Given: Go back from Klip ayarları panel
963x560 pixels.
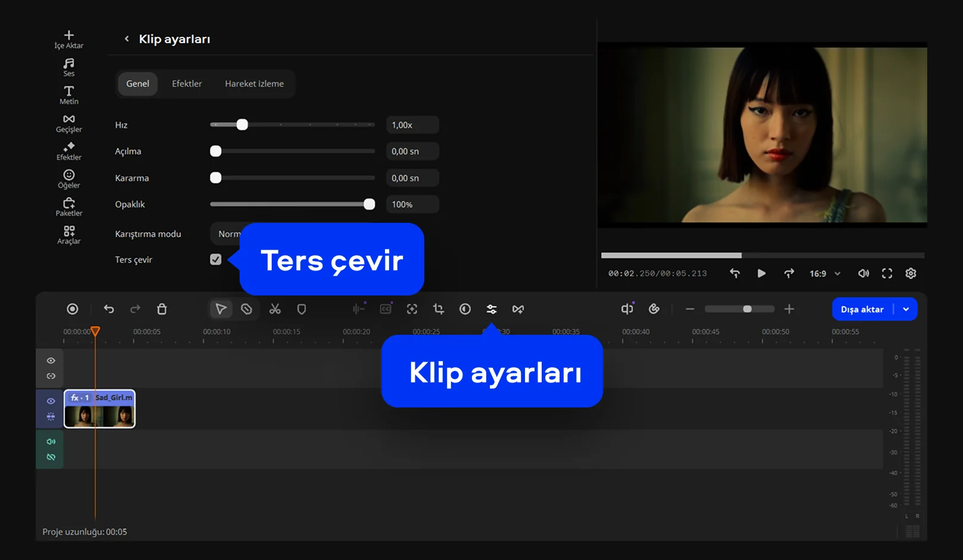Looking at the screenshot, I should coord(126,39).
